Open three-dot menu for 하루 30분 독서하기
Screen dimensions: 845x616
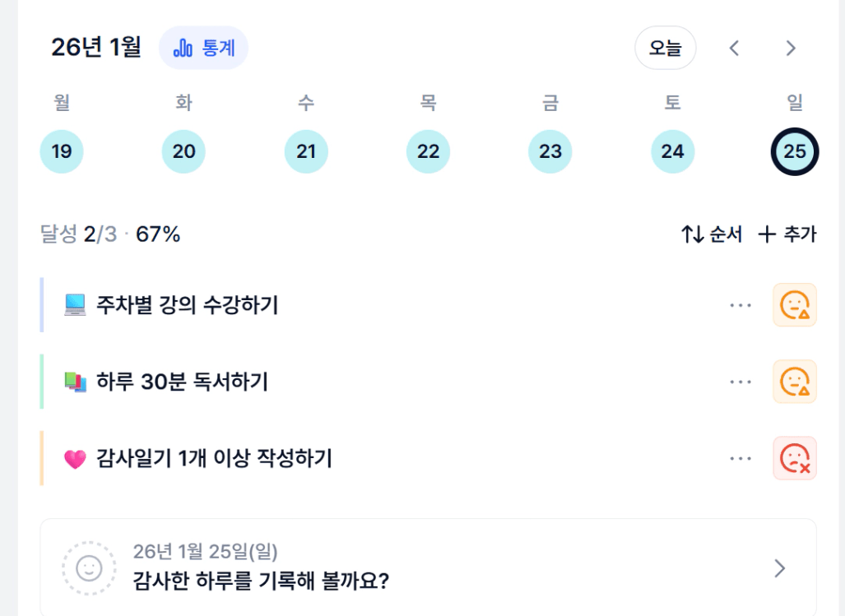[741, 382]
